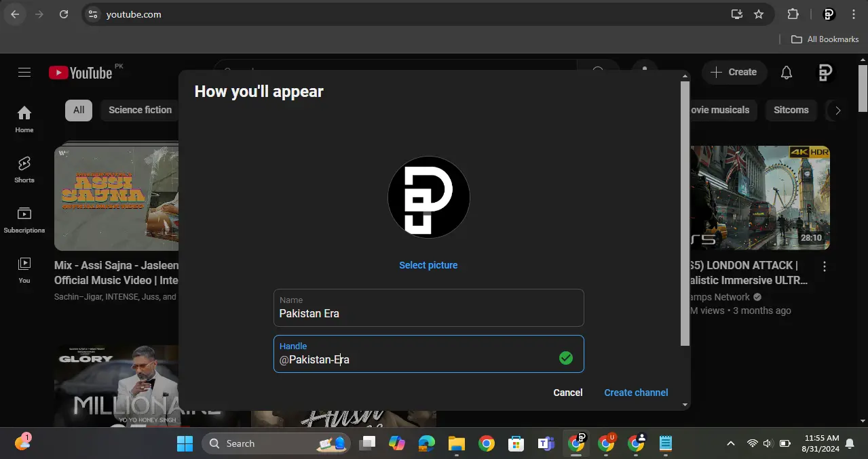Reload the YouTube page

pos(64,14)
